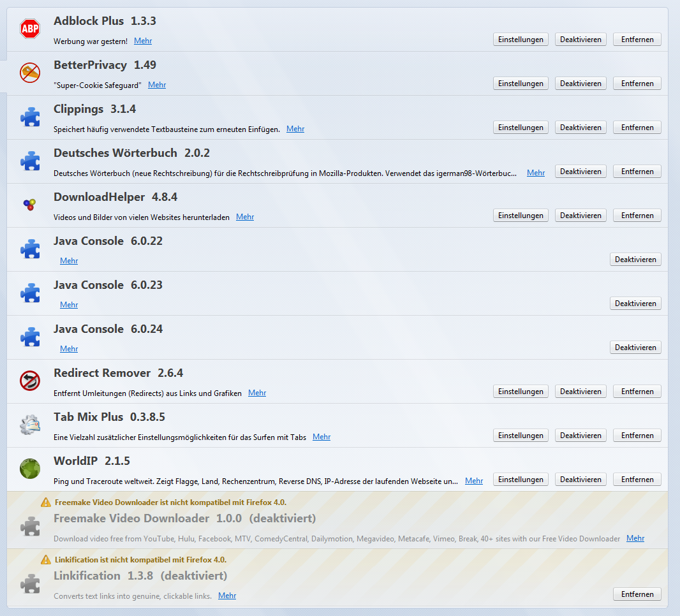Remove Adblock Plus via Entfernen
Image resolution: width=680 pixels, height=616 pixels.
(637, 40)
